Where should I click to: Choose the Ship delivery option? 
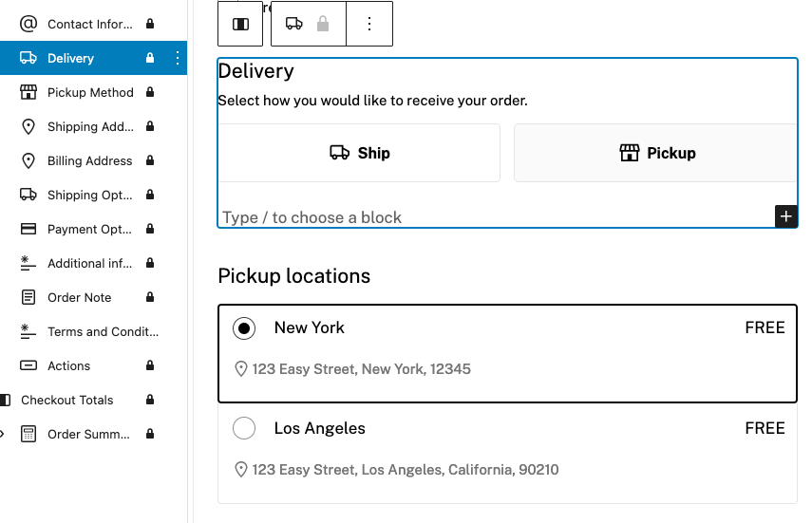(x=359, y=153)
